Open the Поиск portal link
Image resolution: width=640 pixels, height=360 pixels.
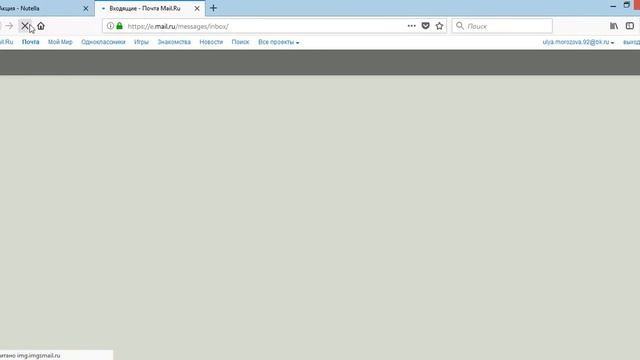click(240, 42)
